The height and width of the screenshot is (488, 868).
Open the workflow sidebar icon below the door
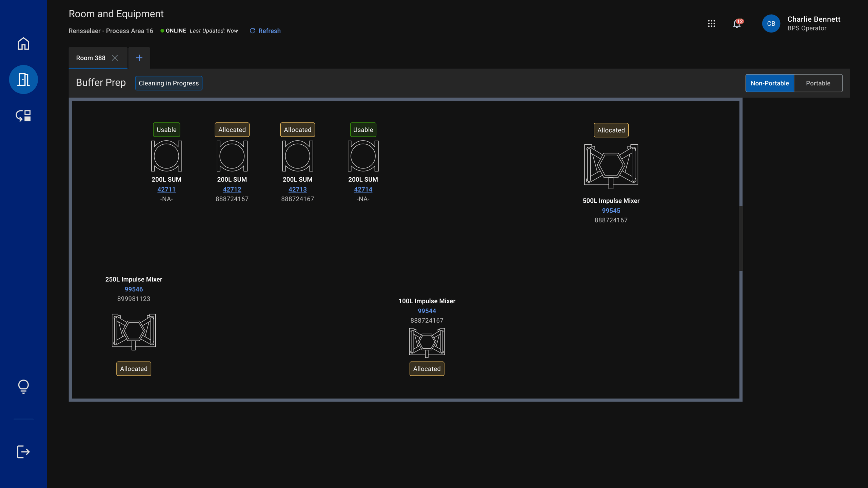click(23, 116)
